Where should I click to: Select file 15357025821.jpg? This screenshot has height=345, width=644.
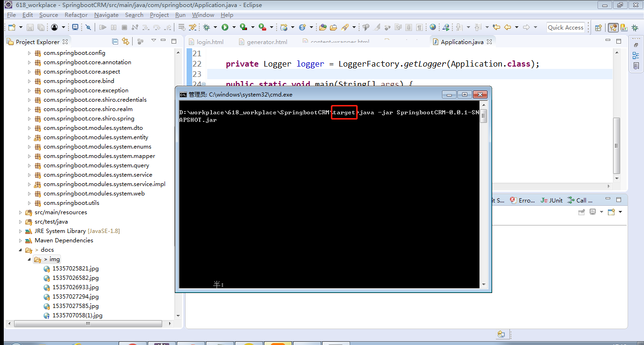pyautogui.click(x=75, y=269)
